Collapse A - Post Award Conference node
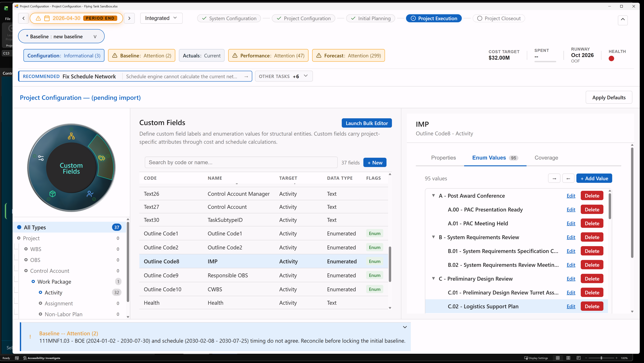The height and width of the screenshot is (363, 644). (433, 196)
